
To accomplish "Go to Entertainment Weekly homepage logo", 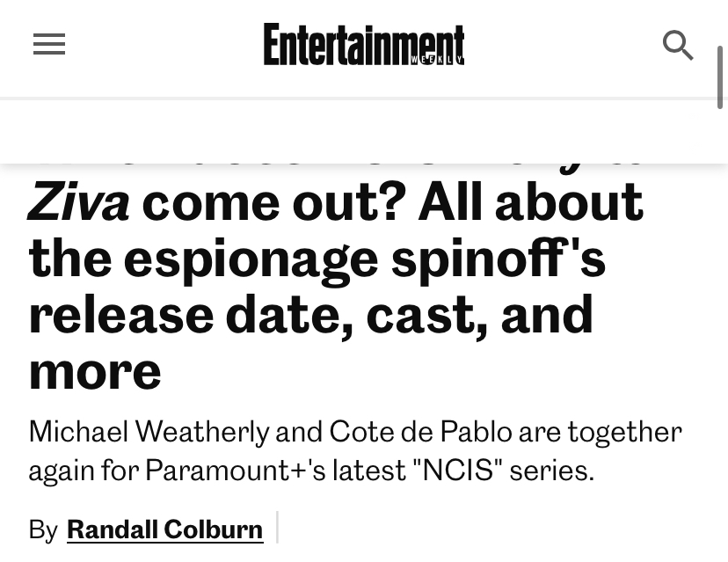I will tap(364, 44).
